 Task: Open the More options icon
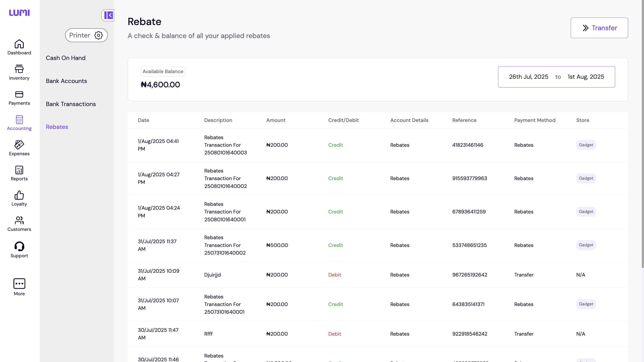point(19,284)
